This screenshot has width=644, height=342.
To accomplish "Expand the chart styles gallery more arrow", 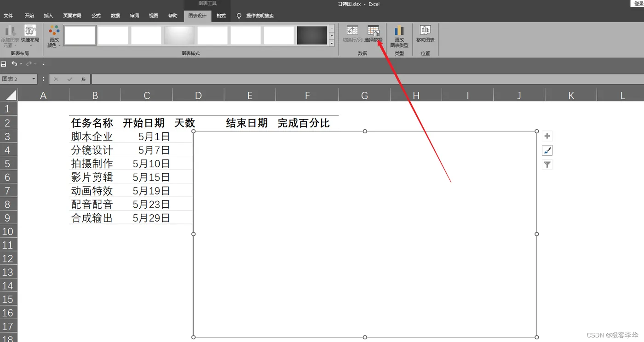I will (x=332, y=43).
